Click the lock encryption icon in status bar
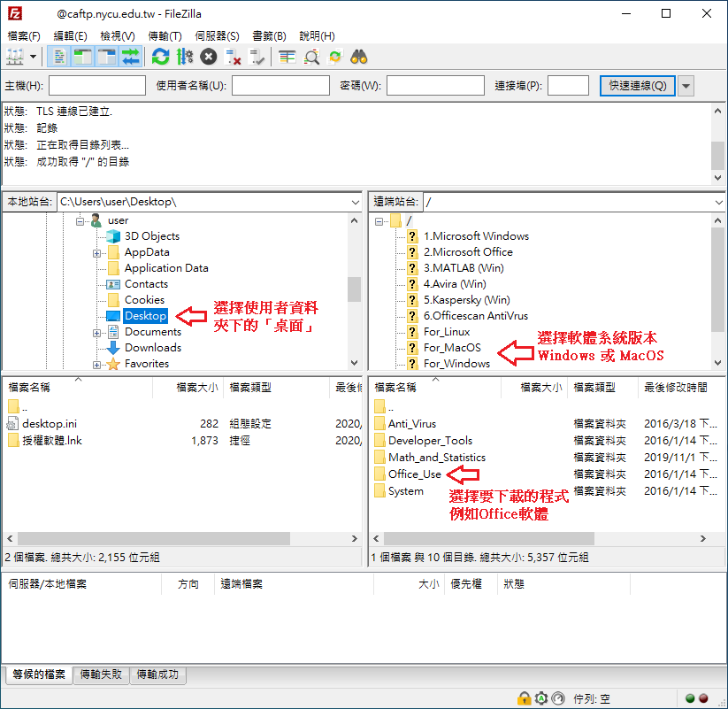The image size is (728, 709). pyautogui.click(x=524, y=698)
